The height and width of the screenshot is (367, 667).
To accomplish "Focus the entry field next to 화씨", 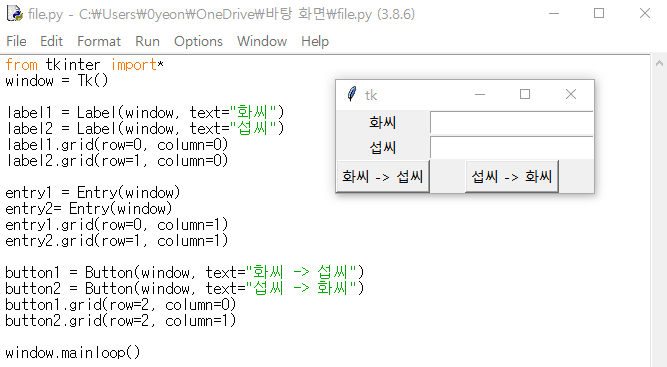I will 511,122.
